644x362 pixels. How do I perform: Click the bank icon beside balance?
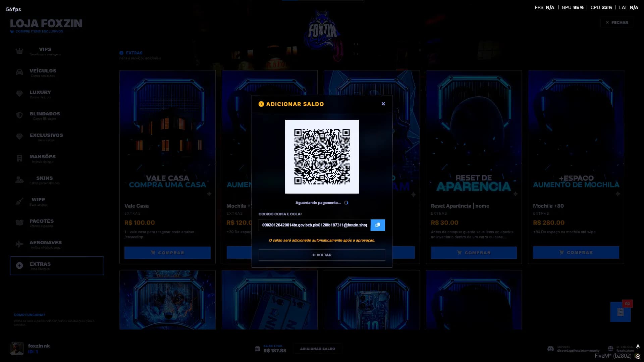pos(258,349)
